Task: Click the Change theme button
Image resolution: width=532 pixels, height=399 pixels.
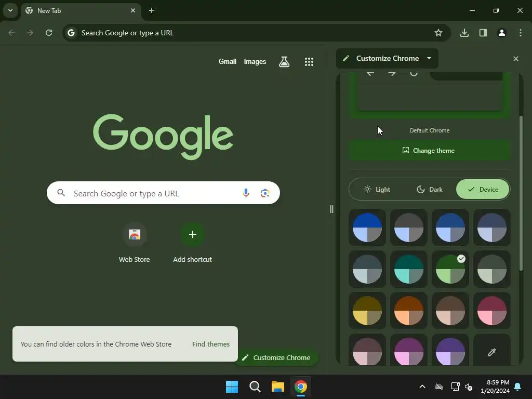Action: pyautogui.click(x=430, y=151)
